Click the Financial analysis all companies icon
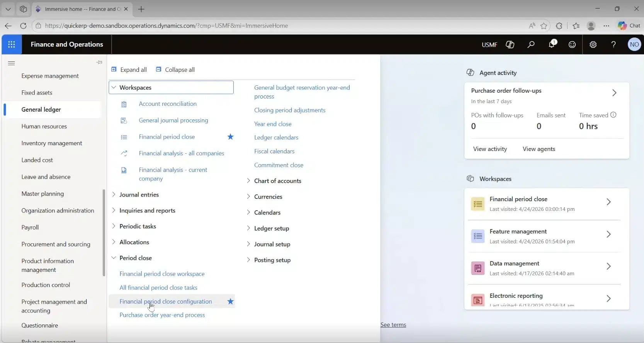The image size is (644, 343). coord(124,153)
